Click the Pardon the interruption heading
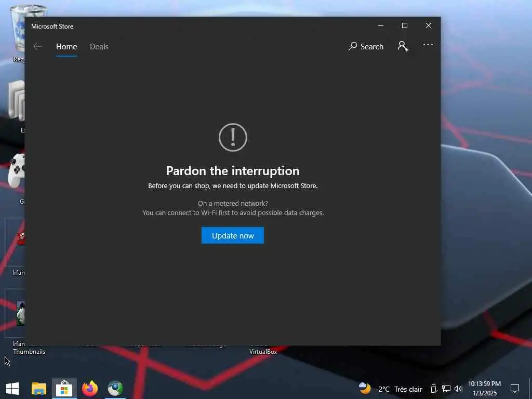This screenshot has width=532, height=399. 233,171
